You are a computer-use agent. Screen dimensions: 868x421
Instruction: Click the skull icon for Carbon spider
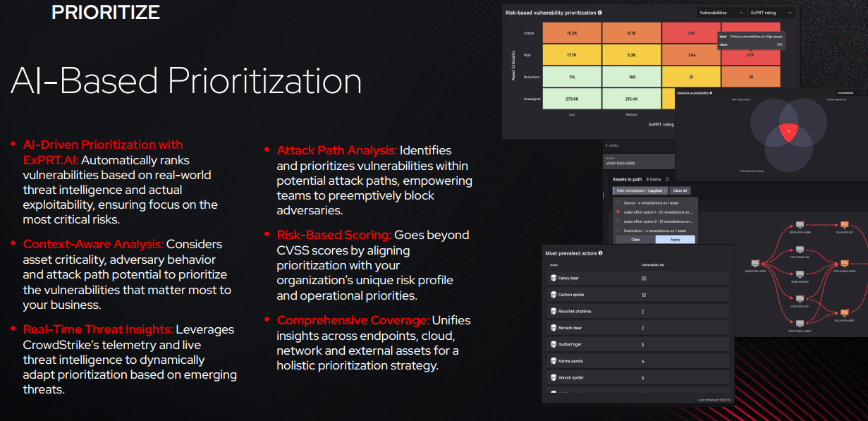tap(554, 295)
